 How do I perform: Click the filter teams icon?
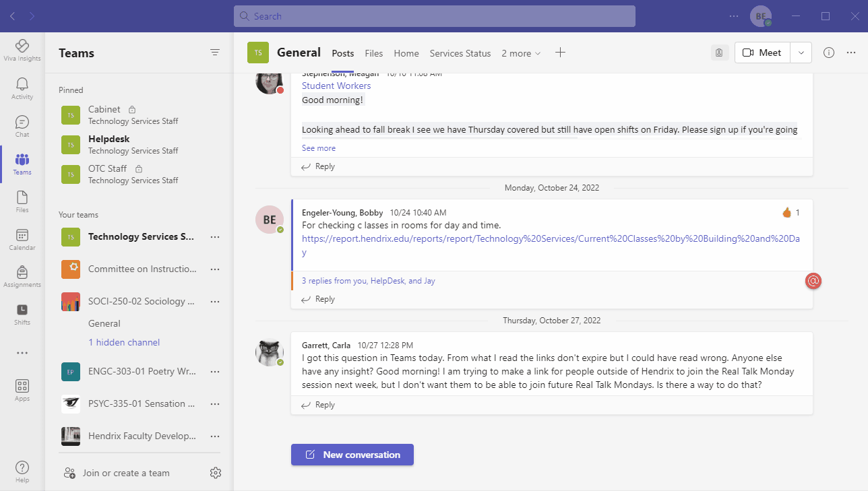click(x=215, y=52)
